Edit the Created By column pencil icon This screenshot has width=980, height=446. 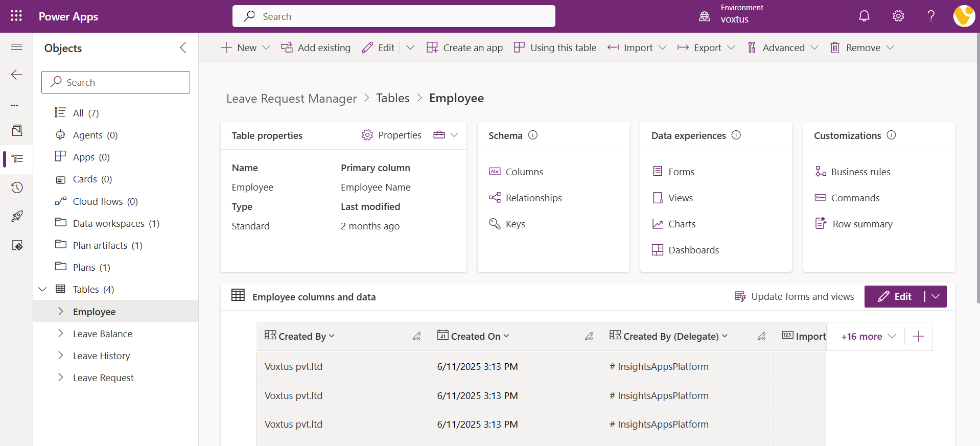point(416,336)
